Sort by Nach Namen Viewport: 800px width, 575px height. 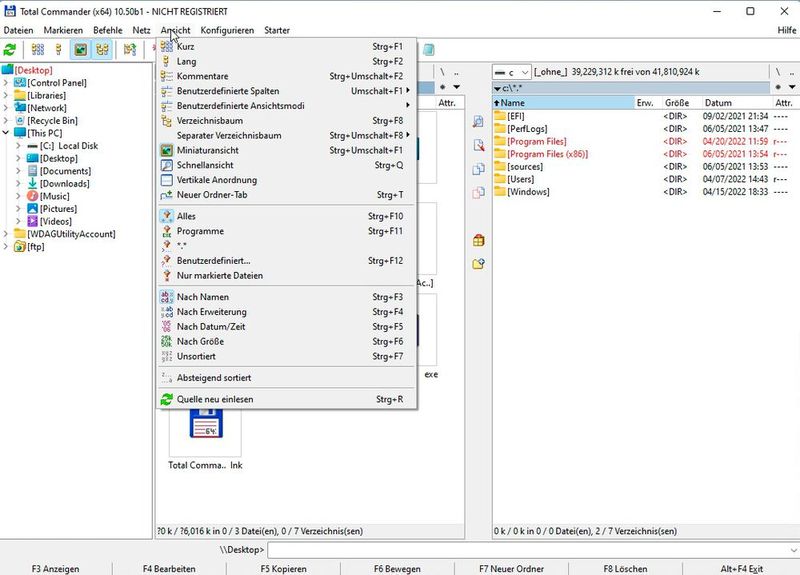tap(286, 296)
